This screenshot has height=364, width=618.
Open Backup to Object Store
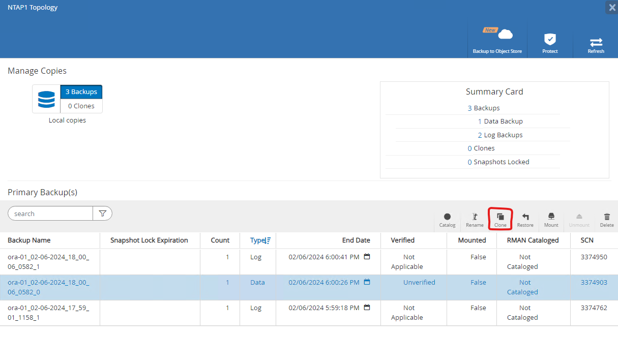click(497, 41)
